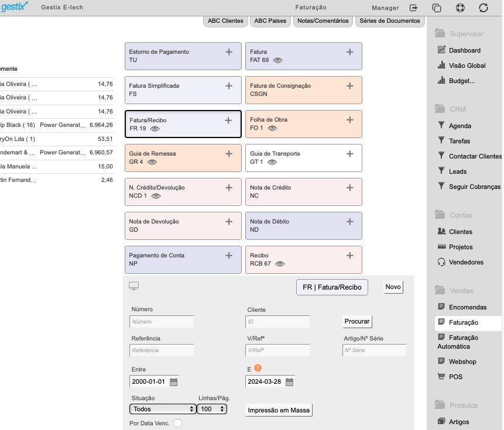Click the Novo button
This screenshot has width=504, height=430.
pyautogui.click(x=393, y=287)
